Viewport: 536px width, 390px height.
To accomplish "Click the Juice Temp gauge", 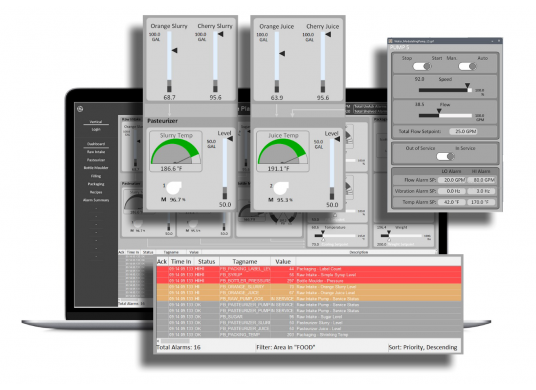I will [x=283, y=152].
